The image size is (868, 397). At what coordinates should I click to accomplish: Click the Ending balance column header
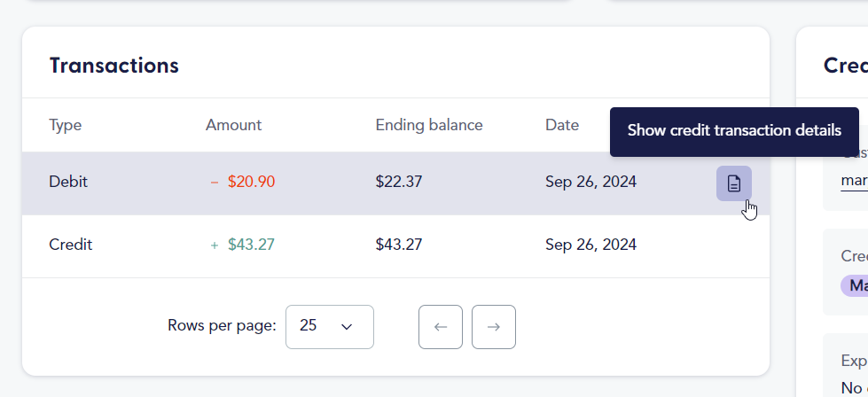point(429,125)
